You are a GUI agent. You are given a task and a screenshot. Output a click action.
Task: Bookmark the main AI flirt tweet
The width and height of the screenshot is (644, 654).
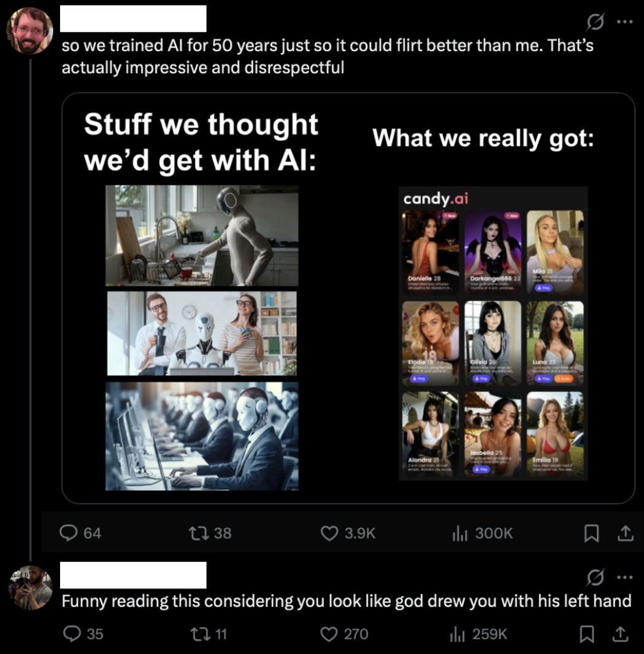point(591,533)
